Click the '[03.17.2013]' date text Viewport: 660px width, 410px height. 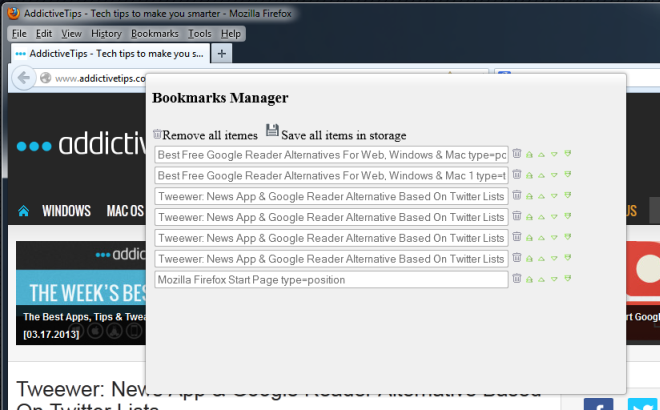pyautogui.click(x=51, y=334)
